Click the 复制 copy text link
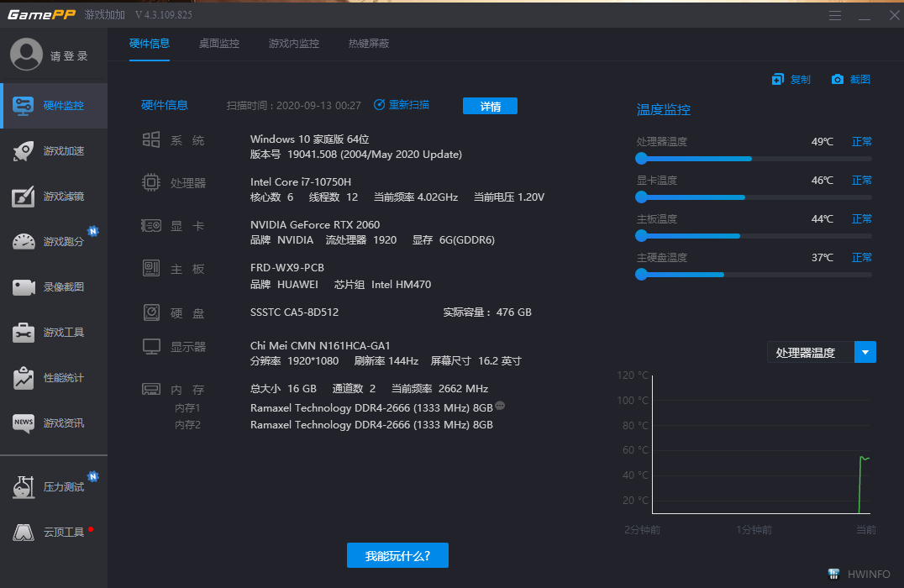Image resolution: width=904 pixels, height=588 pixels. [800, 80]
